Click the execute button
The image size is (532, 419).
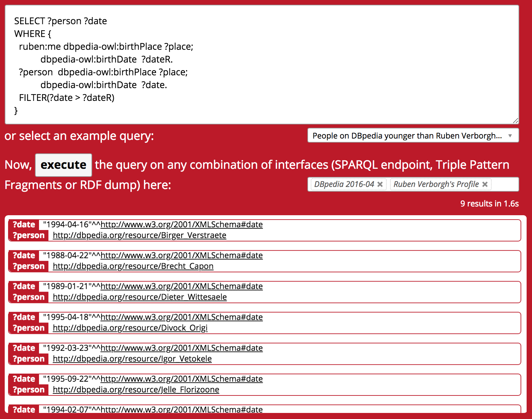click(64, 165)
